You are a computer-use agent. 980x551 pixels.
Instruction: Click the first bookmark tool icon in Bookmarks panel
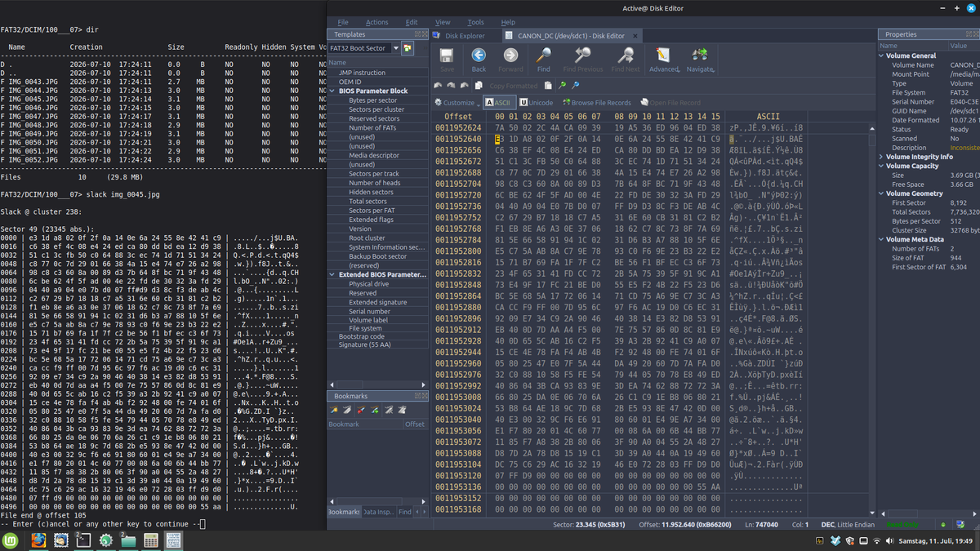coord(334,410)
